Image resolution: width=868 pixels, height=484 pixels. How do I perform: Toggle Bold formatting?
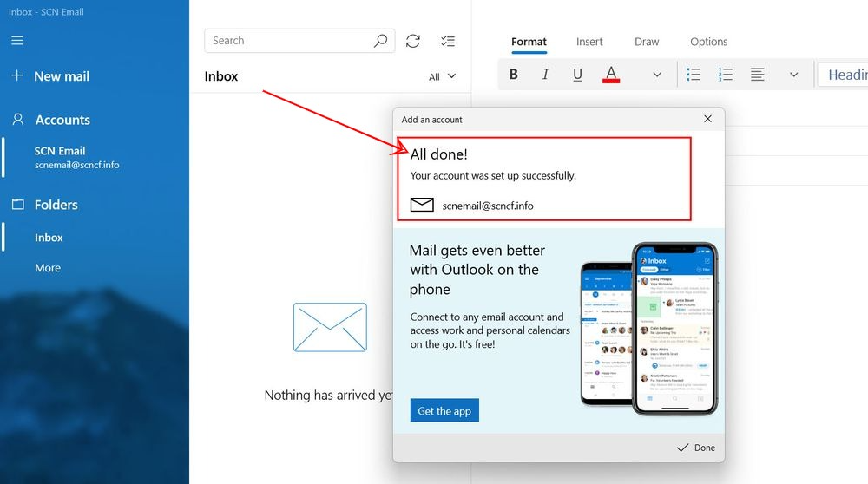click(x=513, y=74)
